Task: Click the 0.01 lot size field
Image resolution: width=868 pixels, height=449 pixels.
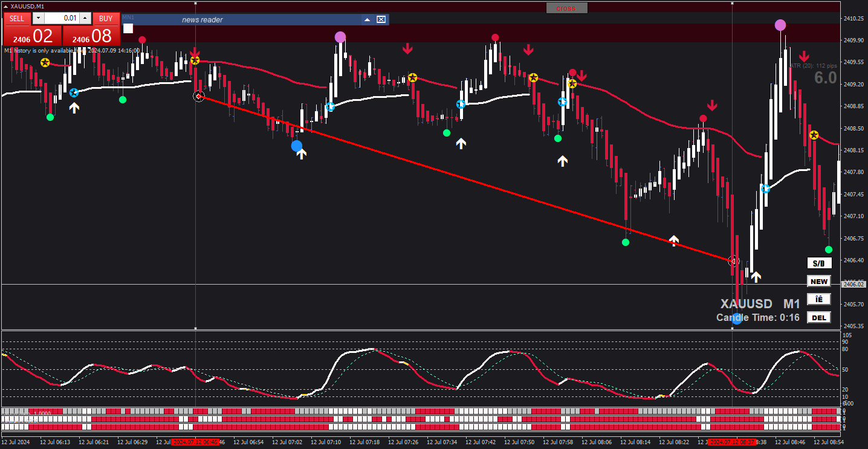Action: tap(62, 18)
